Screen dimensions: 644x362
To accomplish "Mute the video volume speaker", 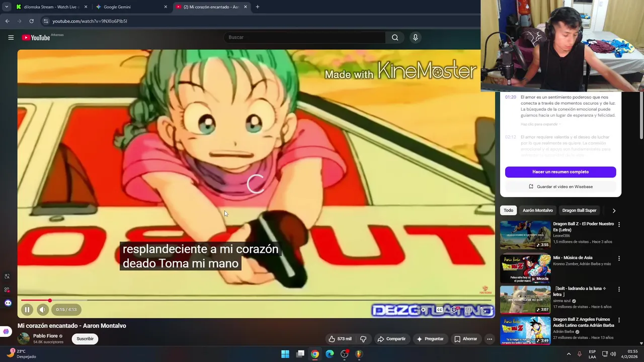I will 42,310.
